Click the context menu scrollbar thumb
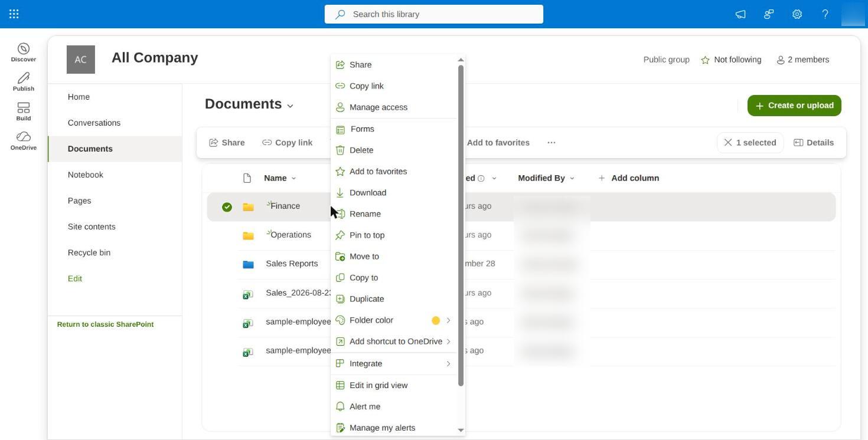This screenshot has width=868, height=440. pos(461,225)
